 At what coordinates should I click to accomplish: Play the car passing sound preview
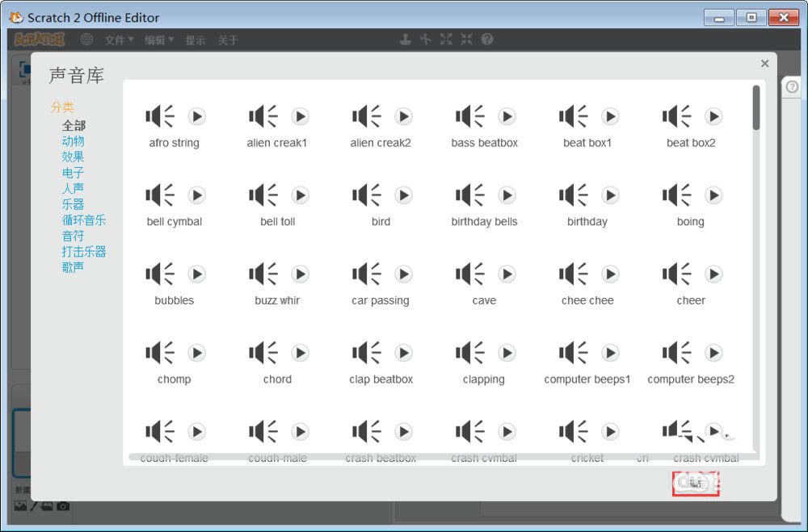(403, 274)
